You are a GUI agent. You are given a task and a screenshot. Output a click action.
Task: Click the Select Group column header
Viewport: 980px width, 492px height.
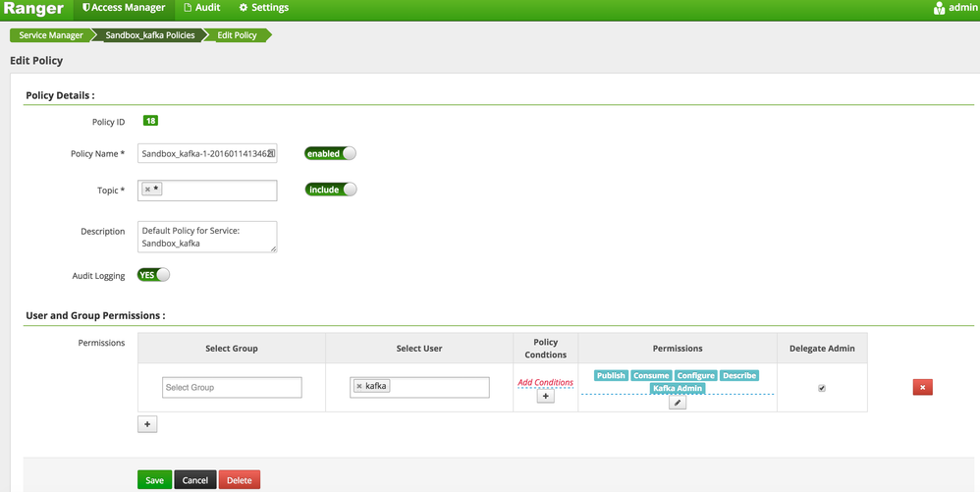(232, 349)
